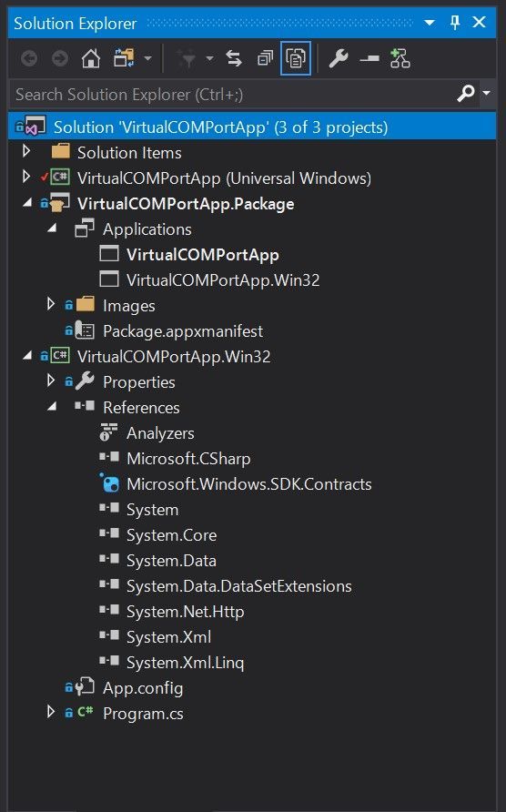Screen dimensions: 506x812
Task: Toggle auto-hide pin on Solution Explorer
Action: [x=455, y=22]
